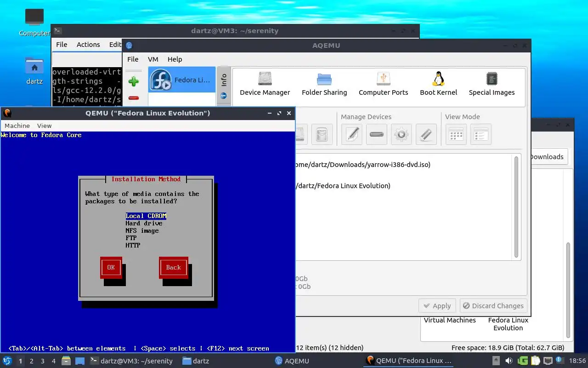Switch to icon grid view mode
This screenshot has height=368, width=588.
(x=456, y=134)
